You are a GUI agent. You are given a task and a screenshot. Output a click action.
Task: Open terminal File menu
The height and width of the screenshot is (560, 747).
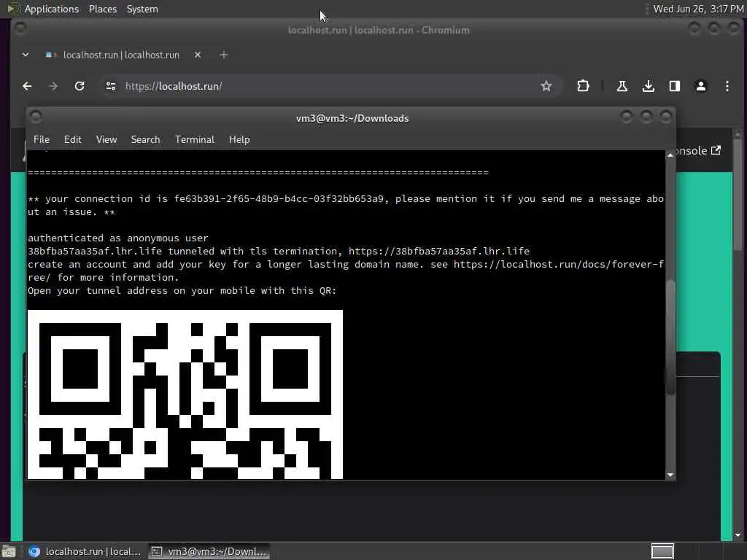42,139
